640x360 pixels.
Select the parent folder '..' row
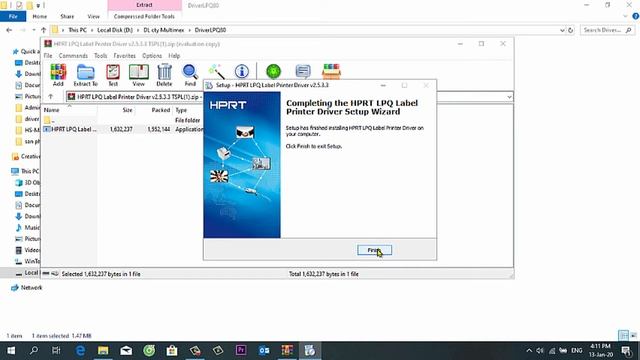pos(122,120)
